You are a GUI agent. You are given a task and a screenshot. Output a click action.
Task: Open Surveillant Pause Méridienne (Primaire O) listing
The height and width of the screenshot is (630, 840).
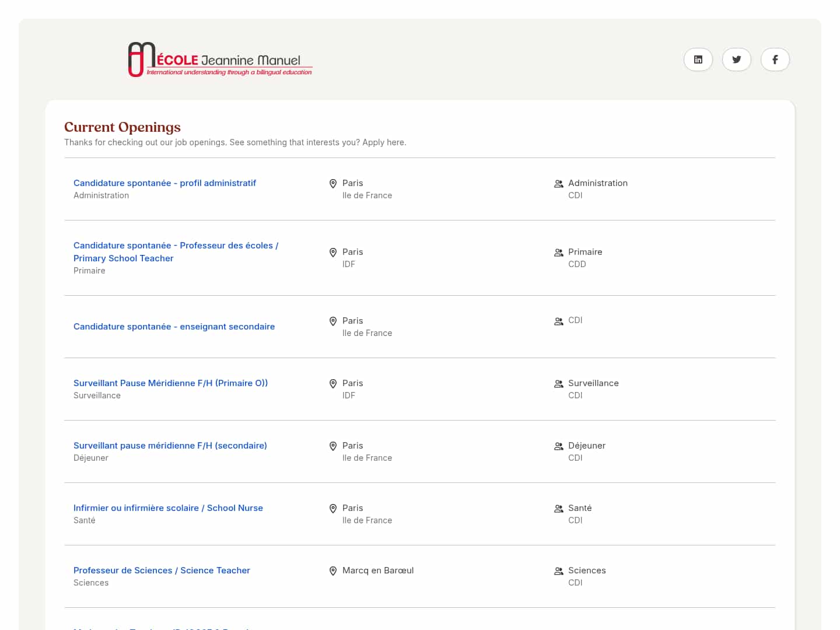point(170,383)
